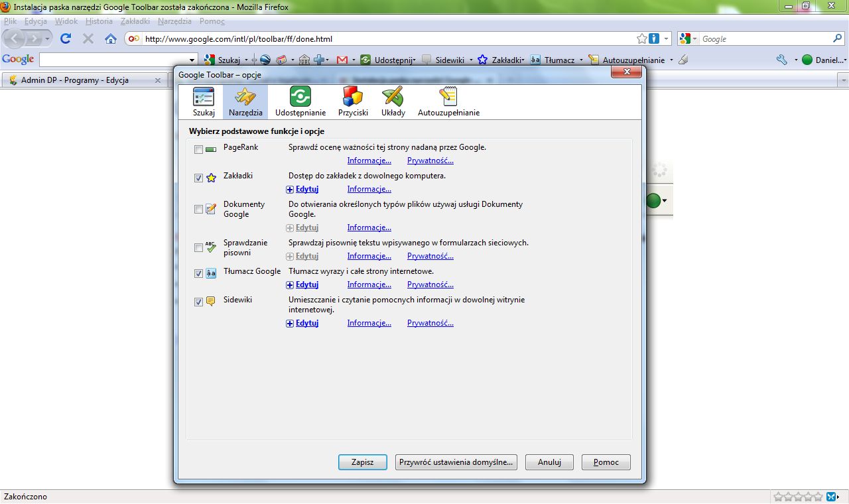
Task: Click the Pomoc button
Action: pyautogui.click(x=606, y=462)
